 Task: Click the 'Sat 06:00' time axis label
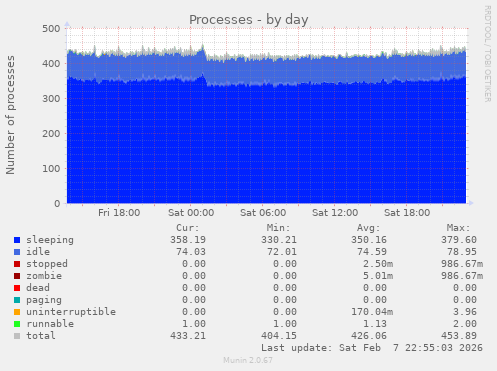tap(263, 213)
